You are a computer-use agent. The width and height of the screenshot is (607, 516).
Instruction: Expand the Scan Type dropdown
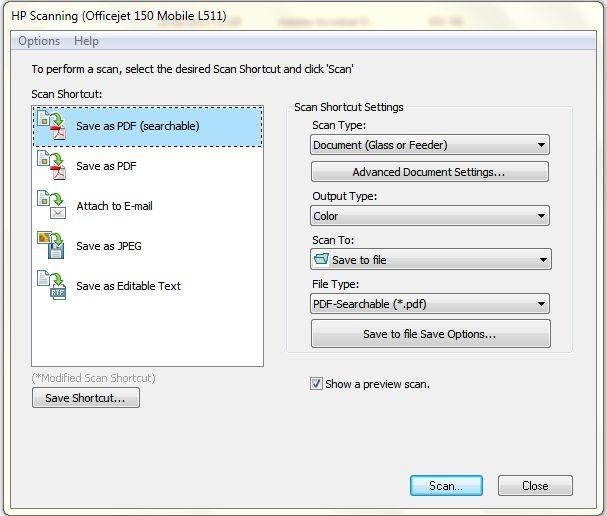point(541,145)
